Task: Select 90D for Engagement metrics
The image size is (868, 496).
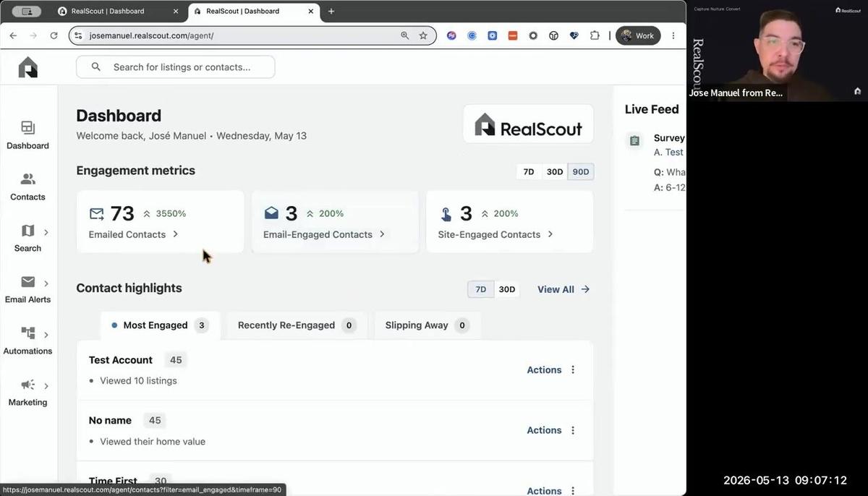Action: pyautogui.click(x=581, y=172)
